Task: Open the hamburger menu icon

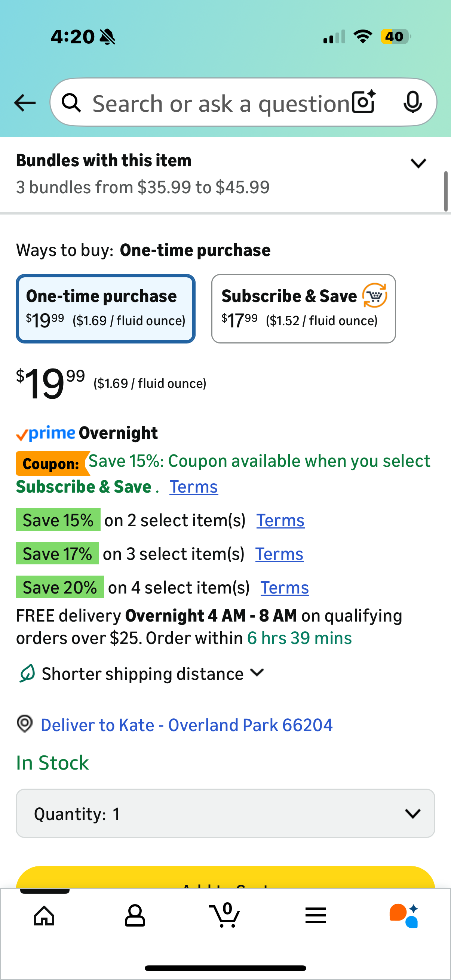Action: point(315,915)
